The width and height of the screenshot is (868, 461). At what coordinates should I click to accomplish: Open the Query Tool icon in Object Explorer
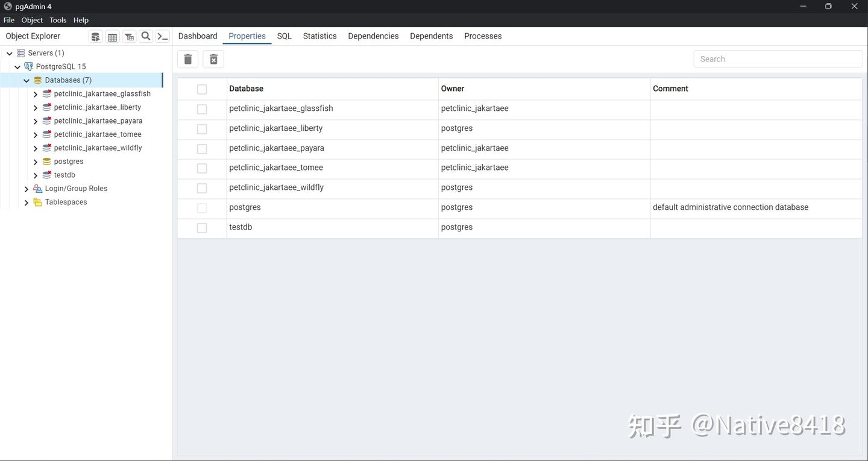point(95,37)
